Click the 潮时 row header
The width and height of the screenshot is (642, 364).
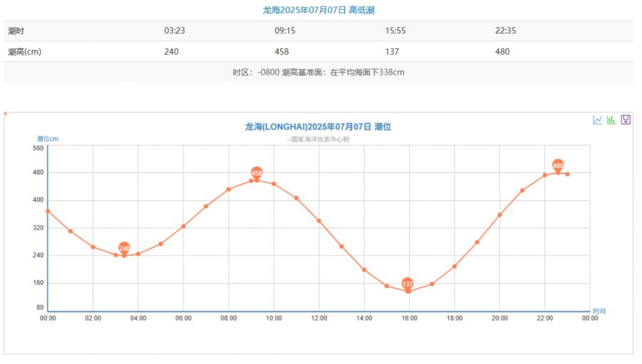(16, 31)
